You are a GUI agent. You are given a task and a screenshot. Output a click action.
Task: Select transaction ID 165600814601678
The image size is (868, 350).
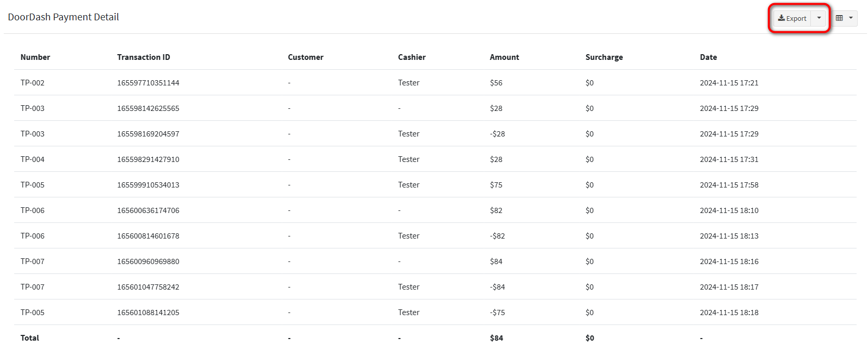(148, 236)
